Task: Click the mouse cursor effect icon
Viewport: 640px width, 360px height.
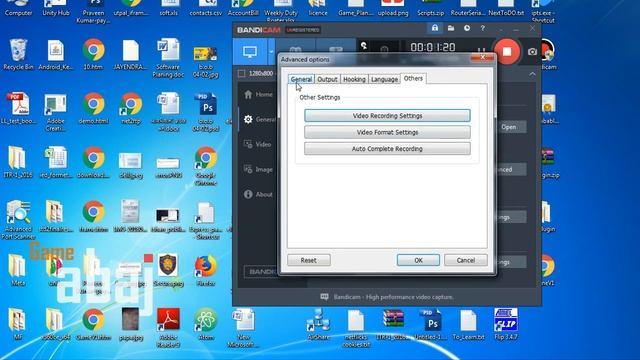Action: pyautogui.click(x=364, y=47)
